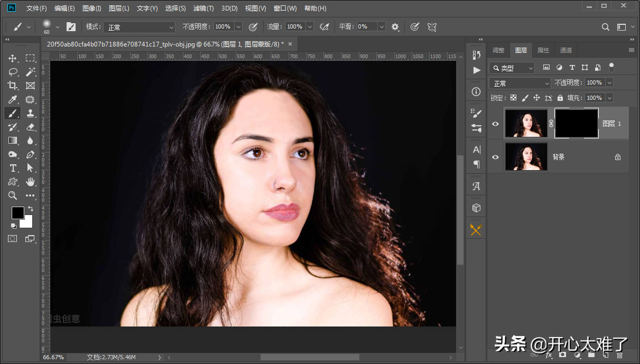Change the screen mode
The image size is (640, 364).
tap(30, 239)
